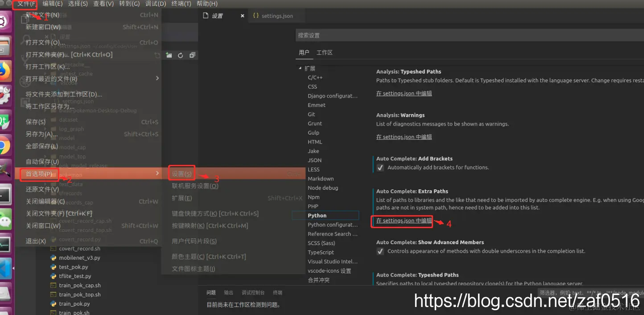
Task: Close the 设置 editor tab
Action: pos(243,16)
